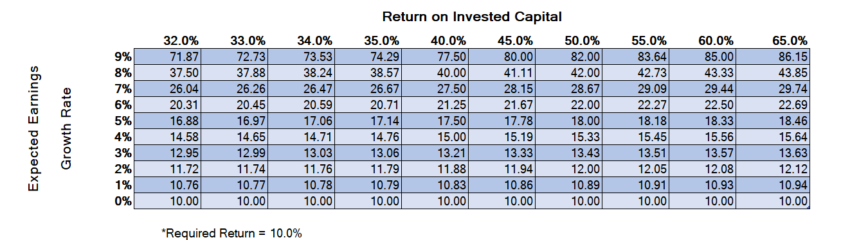
Task: Select the cell showing 83.64
Action: tap(635, 56)
